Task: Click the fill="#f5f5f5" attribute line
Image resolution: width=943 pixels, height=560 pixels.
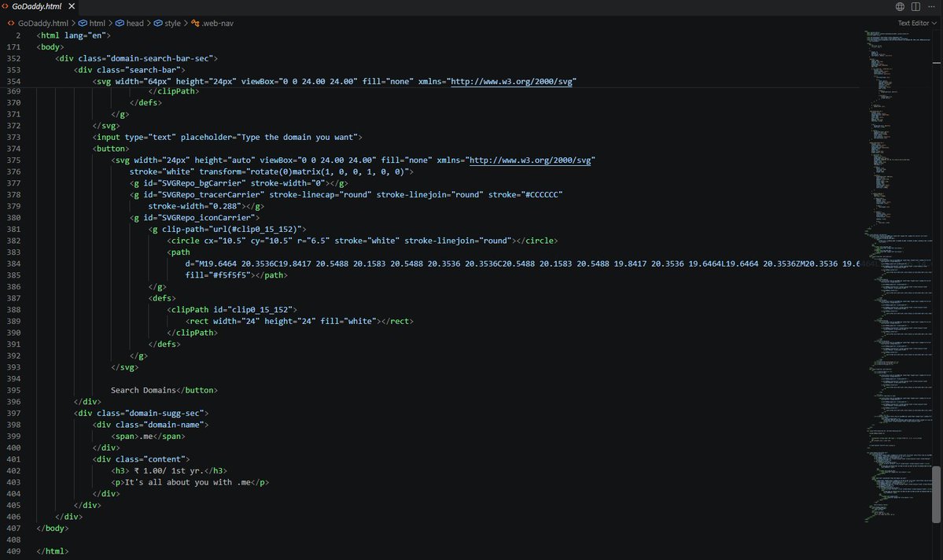Action: coord(237,274)
